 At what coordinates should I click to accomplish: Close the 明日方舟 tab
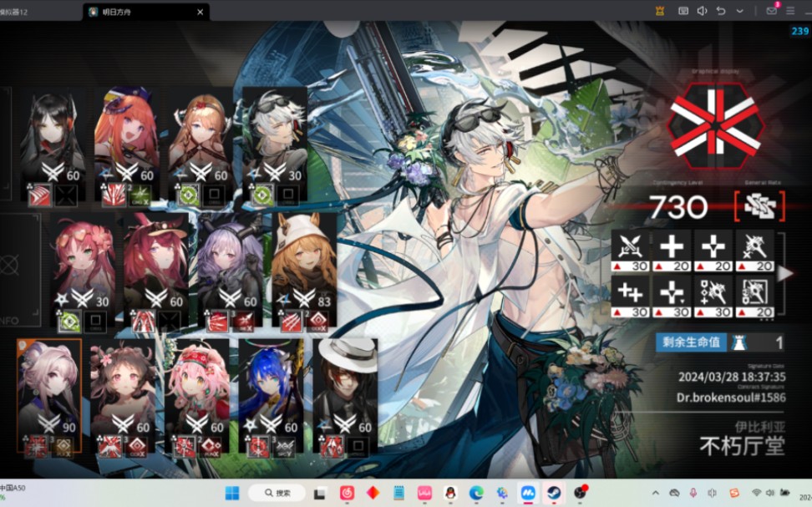(200, 12)
